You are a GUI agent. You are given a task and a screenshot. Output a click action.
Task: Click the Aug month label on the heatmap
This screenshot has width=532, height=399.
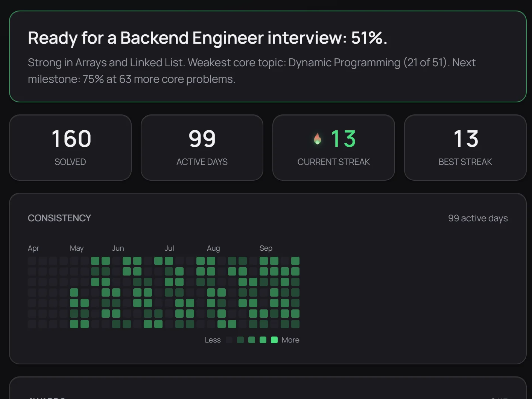pos(213,248)
